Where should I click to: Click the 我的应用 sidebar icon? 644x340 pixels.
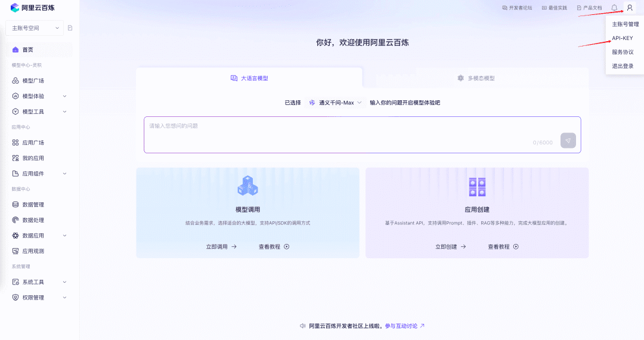(15, 158)
